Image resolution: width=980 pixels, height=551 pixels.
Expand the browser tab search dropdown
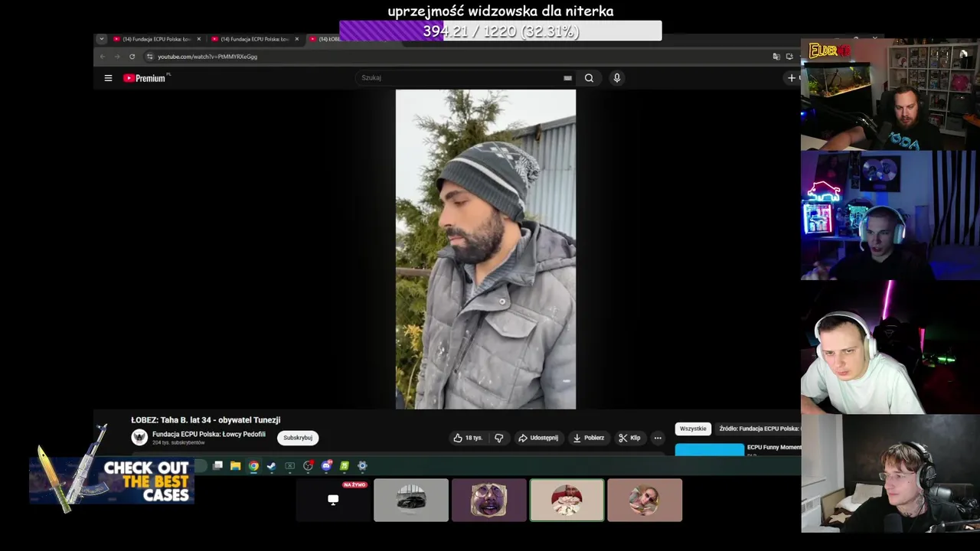[x=101, y=39]
